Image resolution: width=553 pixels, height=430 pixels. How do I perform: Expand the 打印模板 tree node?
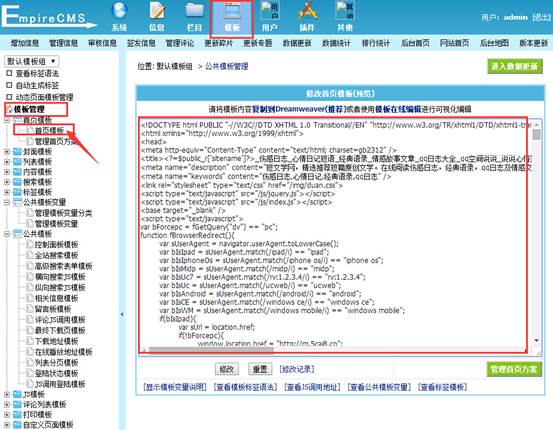(7, 415)
